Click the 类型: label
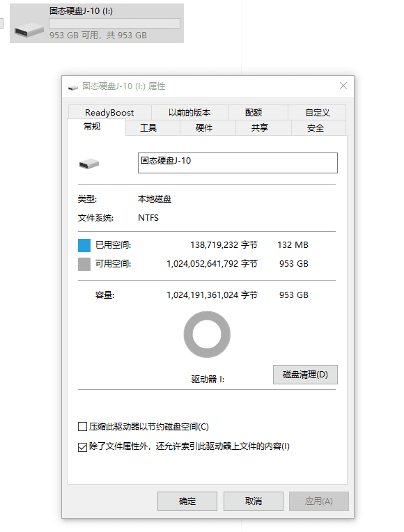This screenshot has height=532, width=404. pos(87,199)
